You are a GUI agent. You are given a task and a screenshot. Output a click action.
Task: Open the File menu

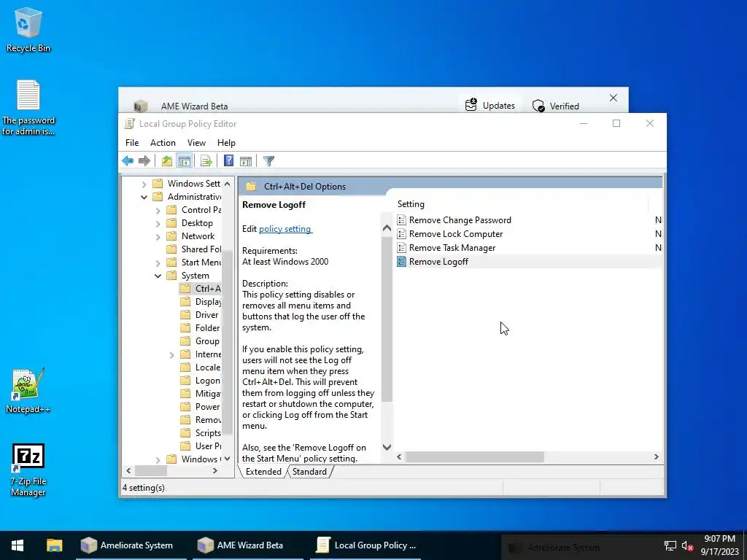point(132,143)
